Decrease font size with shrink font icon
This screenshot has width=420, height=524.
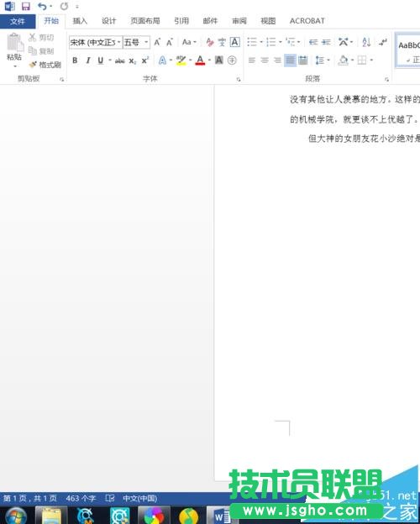pos(170,43)
